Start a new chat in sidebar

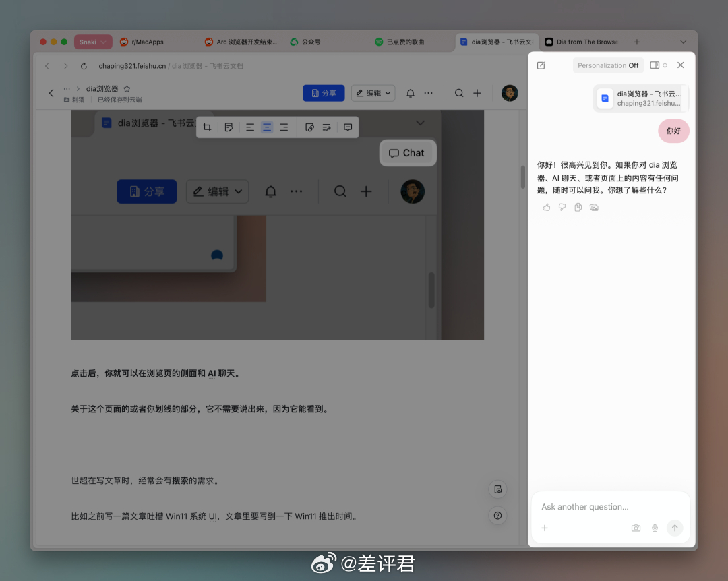pos(541,65)
